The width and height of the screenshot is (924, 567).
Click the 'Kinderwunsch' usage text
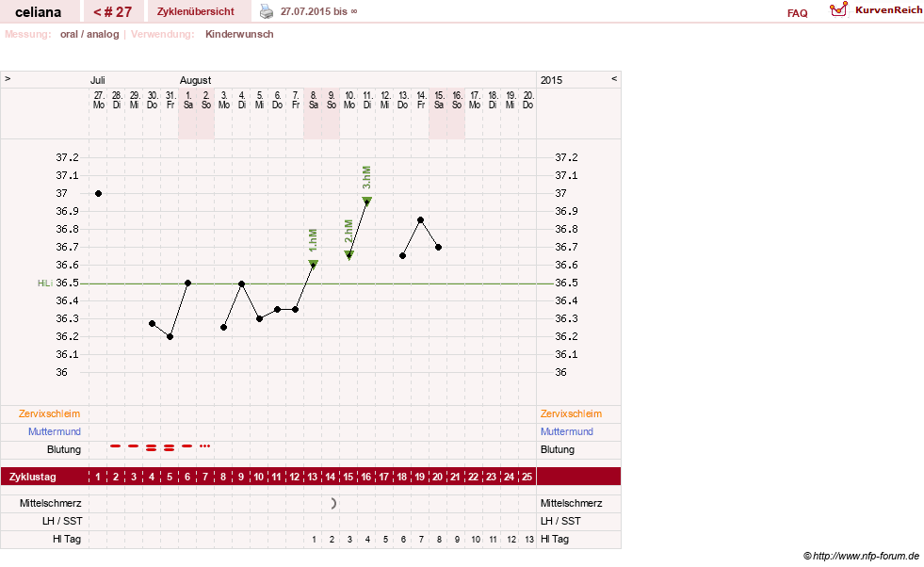239,34
